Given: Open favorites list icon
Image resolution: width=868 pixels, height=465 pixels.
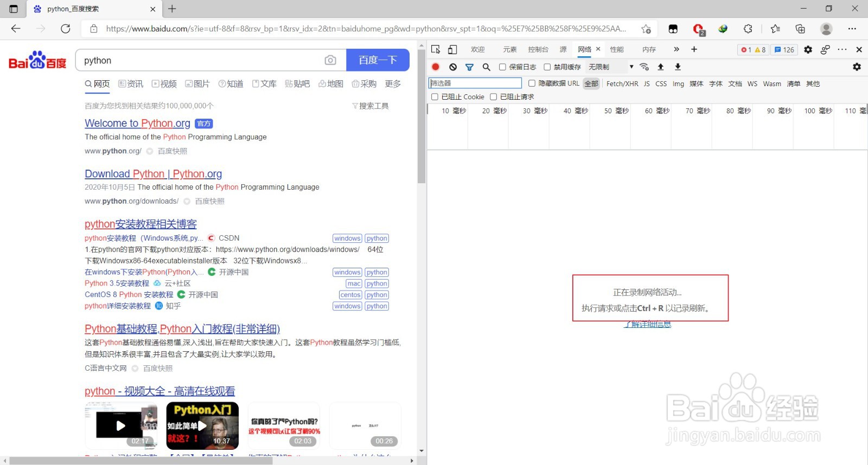Looking at the screenshot, I should tap(775, 29).
